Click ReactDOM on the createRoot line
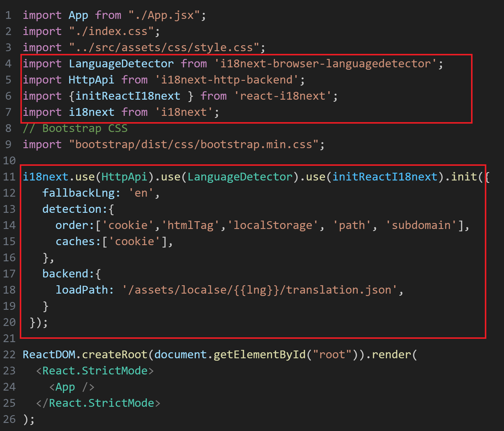Viewport: 504px width, 431px height. click(x=49, y=355)
